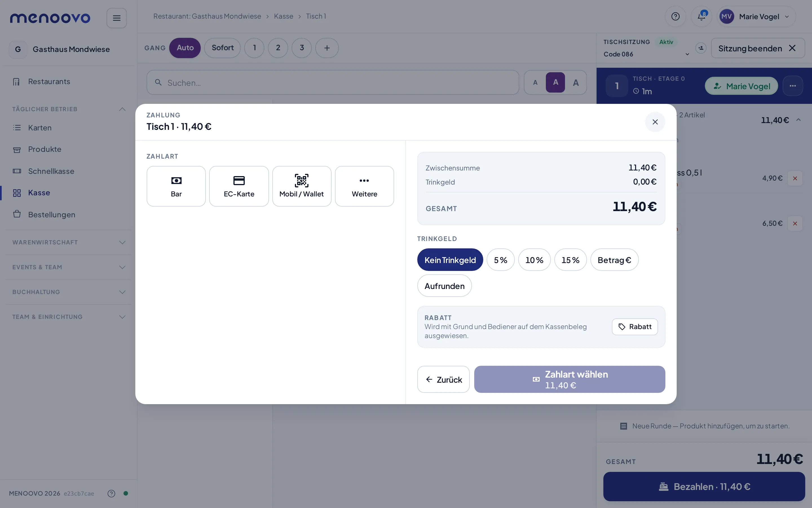Viewport: 812px width, 508px height.
Task: Remove the 4,90 € item
Action: point(795,178)
